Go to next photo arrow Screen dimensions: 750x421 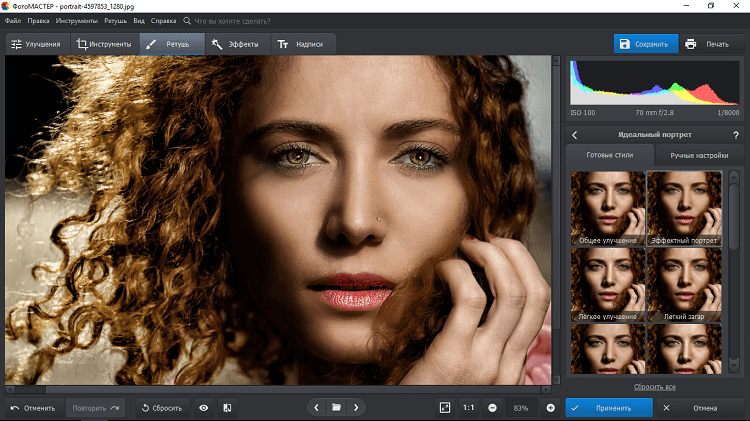click(x=356, y=408)
